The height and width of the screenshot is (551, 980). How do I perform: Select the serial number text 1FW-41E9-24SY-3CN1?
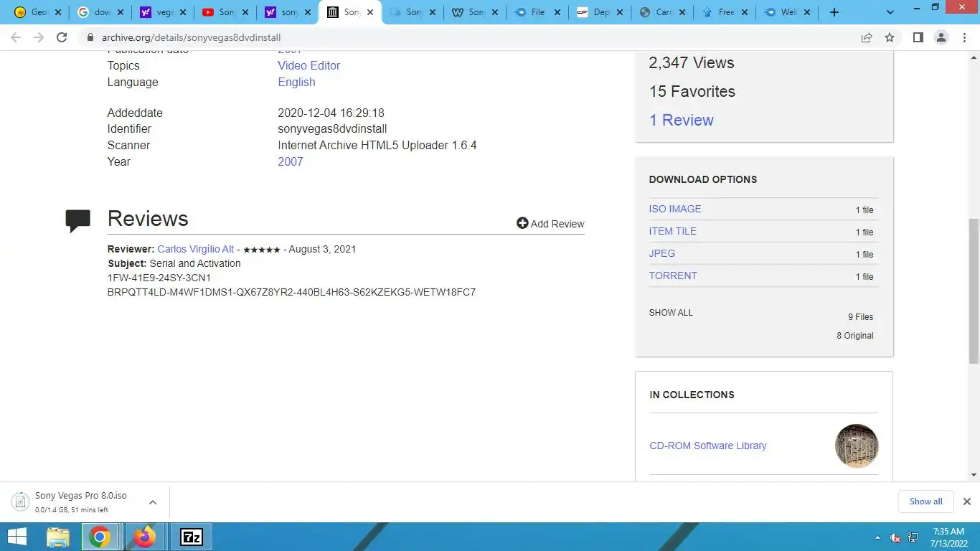[159, 278]
